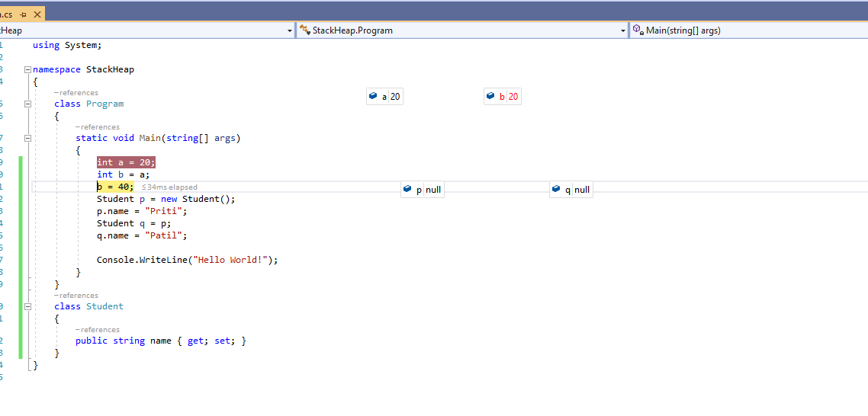Screen dimensions: 868x416
Task: Click the highlighted breakpoint line int a = 20;
Action: point(126,162)
